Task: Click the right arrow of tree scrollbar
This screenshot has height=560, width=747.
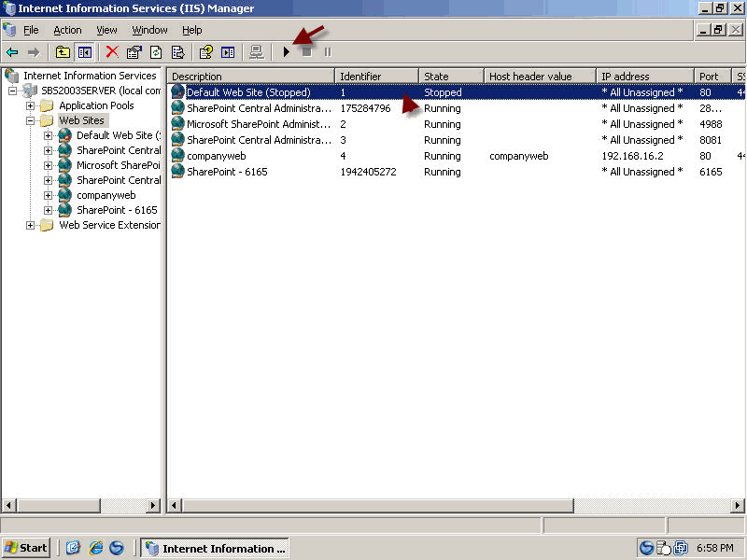Action: point(153,505)
